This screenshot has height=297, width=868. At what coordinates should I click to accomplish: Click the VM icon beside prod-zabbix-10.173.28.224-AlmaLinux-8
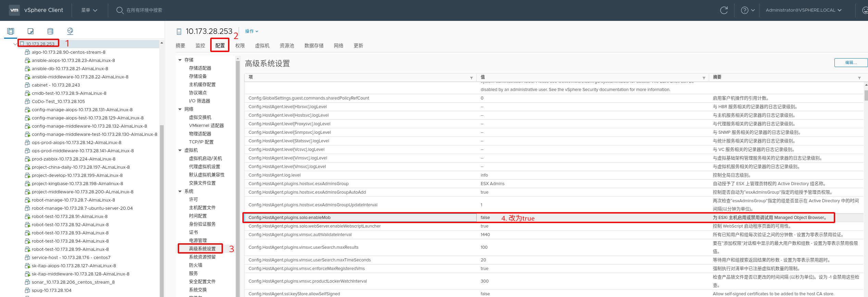click(x=27, y=159)
